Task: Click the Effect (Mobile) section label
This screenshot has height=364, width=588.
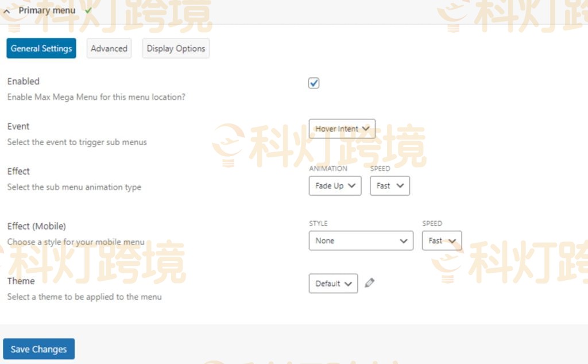Action: [36, 226]
